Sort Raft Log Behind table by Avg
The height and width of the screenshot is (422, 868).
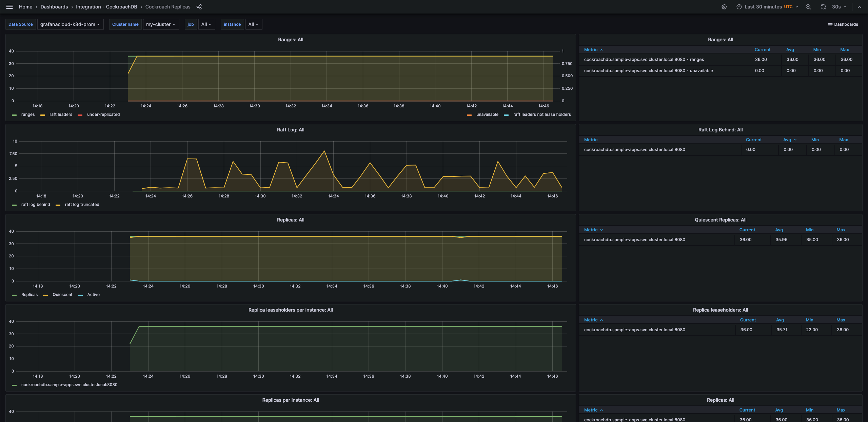coord(787,140)
